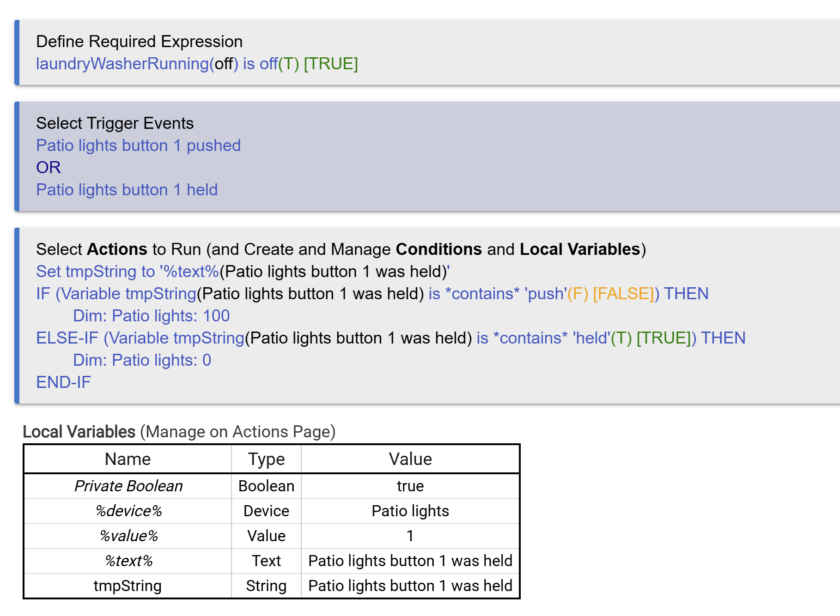The height and width of the screenshot is (616, 840).
Task: Click the OR operator between trigger events
Action: click(48, 168)
